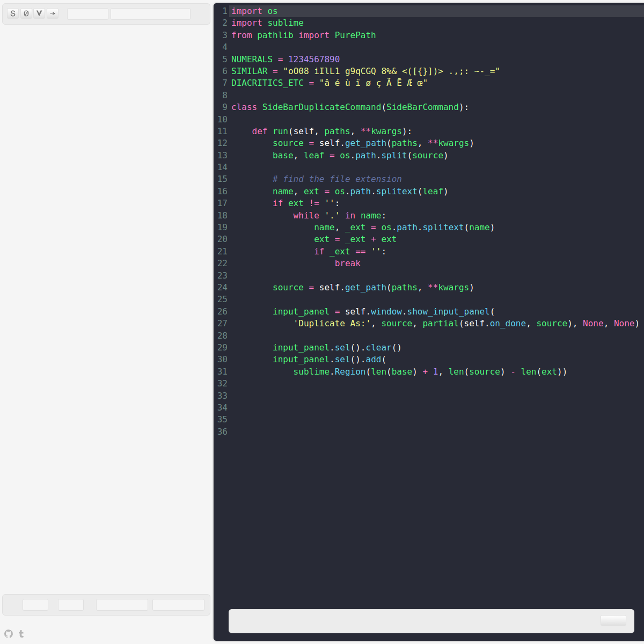Open the GitHub icon at bottom left

pyautogui.click(x=8, y=634)
